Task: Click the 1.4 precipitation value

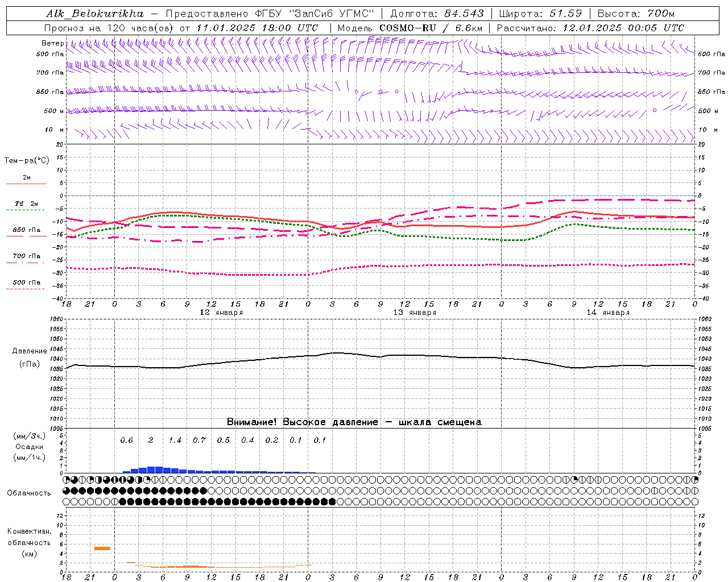Action: (x=175, y=440)
